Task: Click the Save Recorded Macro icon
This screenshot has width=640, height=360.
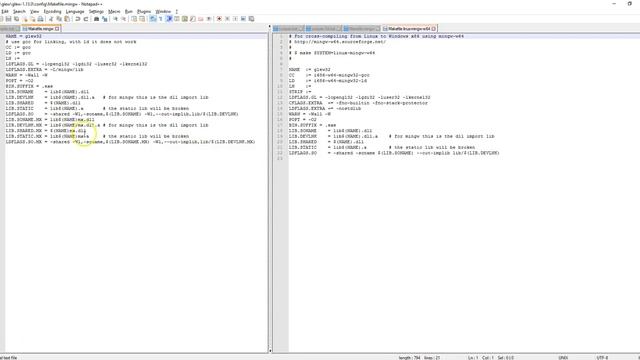Action: tap(251, 19)
